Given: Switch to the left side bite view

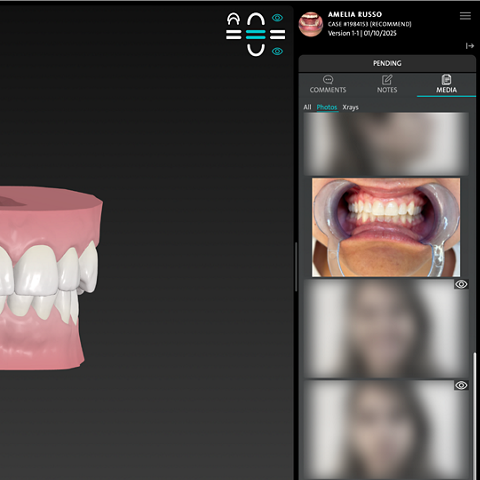Looking at the screenshot, I should click(x=233, y=34).
